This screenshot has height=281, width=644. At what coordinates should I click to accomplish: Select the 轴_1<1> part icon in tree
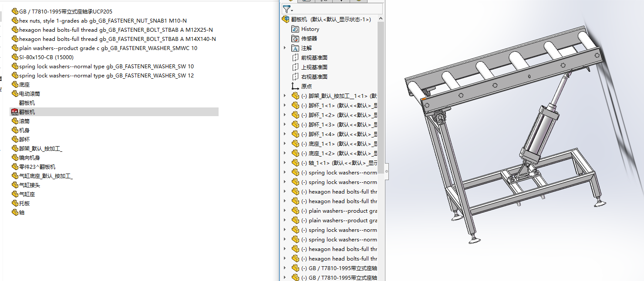[x=296, y=163]
